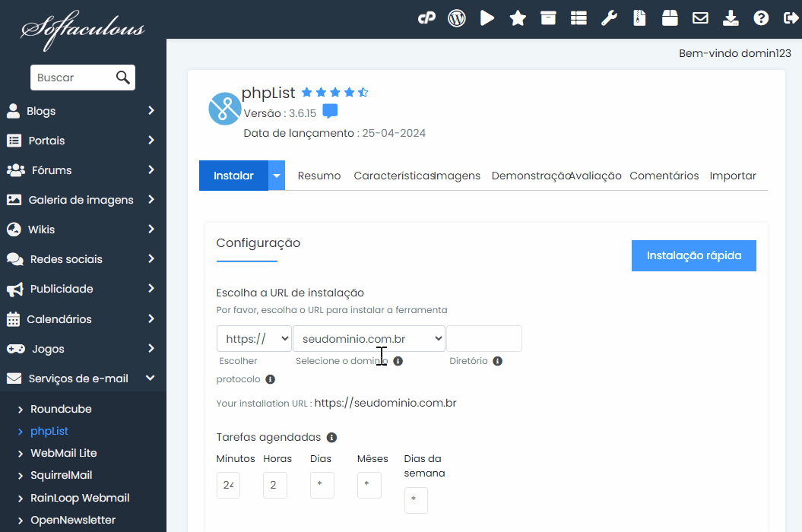Open WebMail Lite in the sidebar
This screenshot has width=802, height=532.
63,453
